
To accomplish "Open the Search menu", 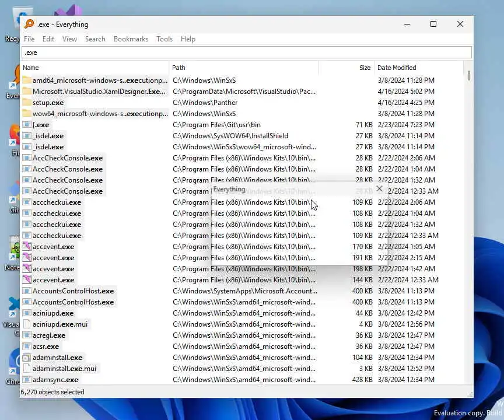I will [x=95, y=39].
